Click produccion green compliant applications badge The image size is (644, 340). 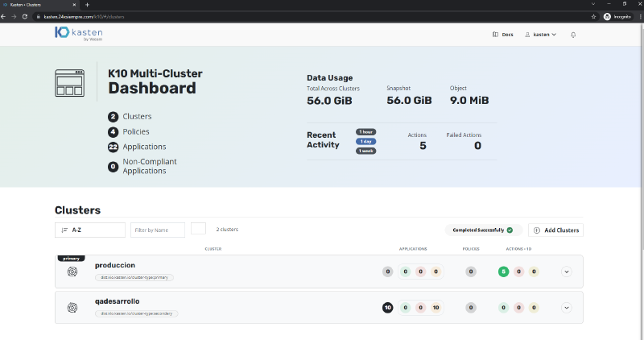point(406,272)
